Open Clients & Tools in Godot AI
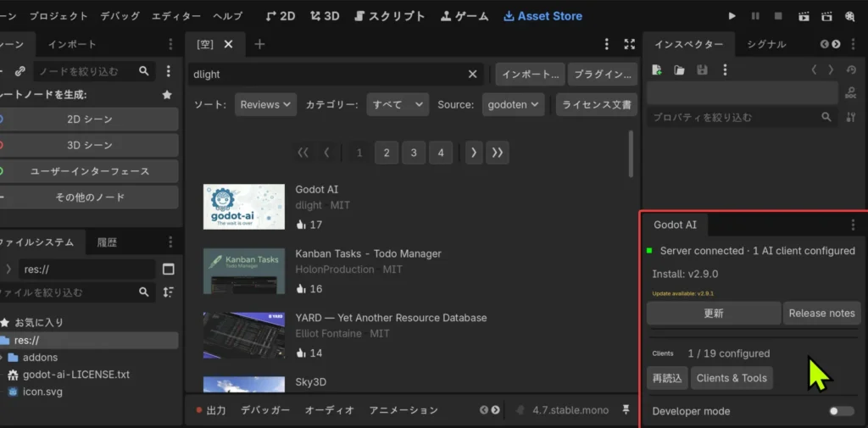The width and height of the screenshot is (868, 428). [x=732, y=378]
